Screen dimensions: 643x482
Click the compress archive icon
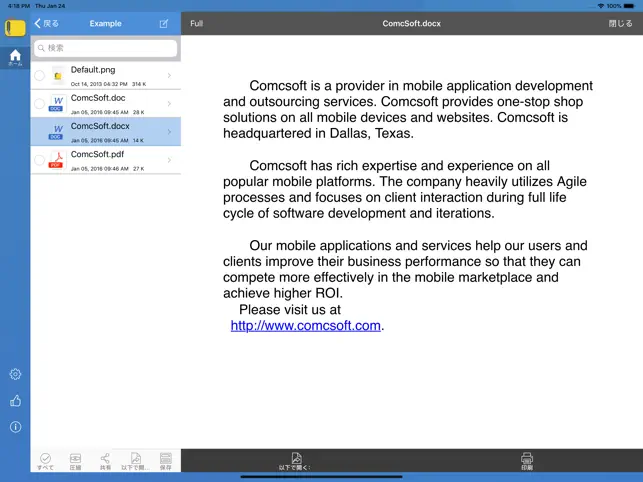click(75, 461)
